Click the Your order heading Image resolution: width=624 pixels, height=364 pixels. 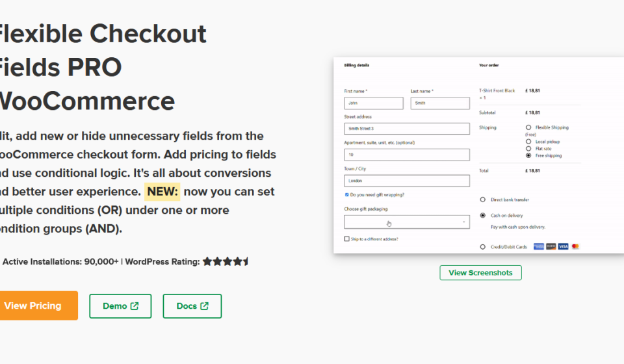tap(489, 65)
